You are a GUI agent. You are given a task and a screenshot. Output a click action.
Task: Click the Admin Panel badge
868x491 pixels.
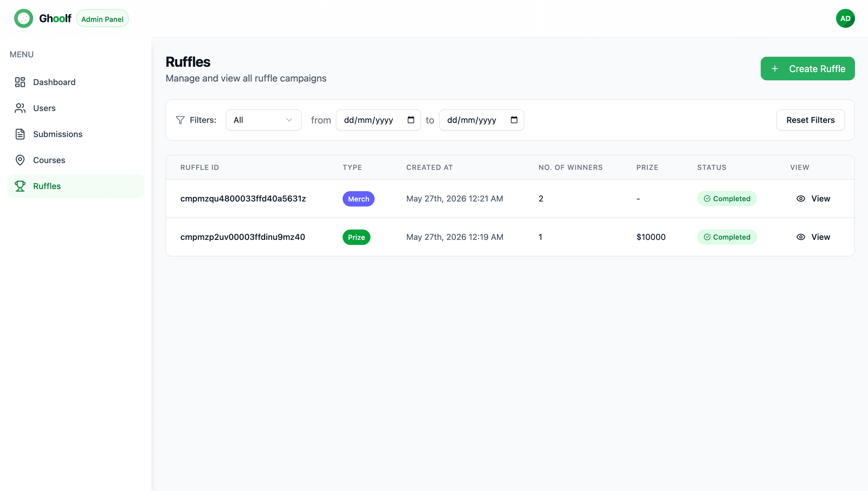click(102, 19)
